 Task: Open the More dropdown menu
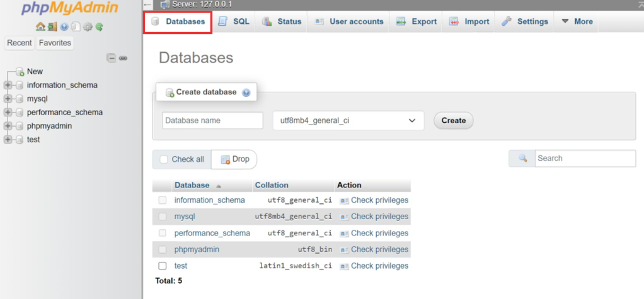577,21
